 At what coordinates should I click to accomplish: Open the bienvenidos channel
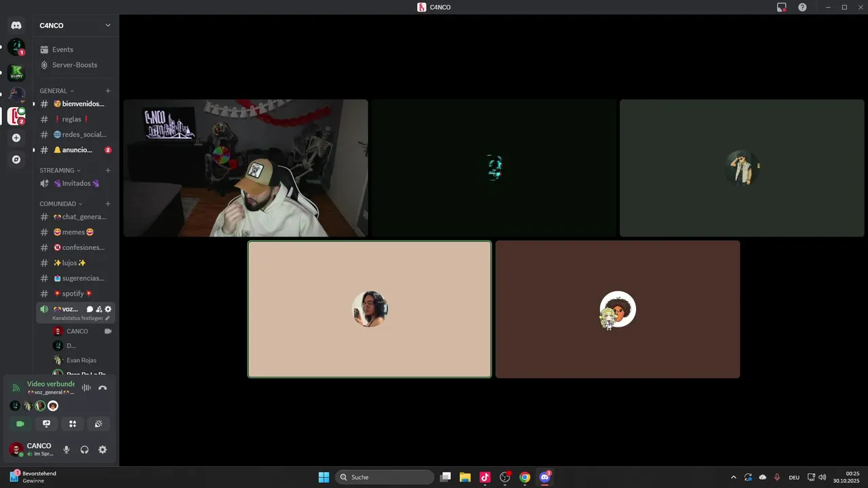[76, 104]
